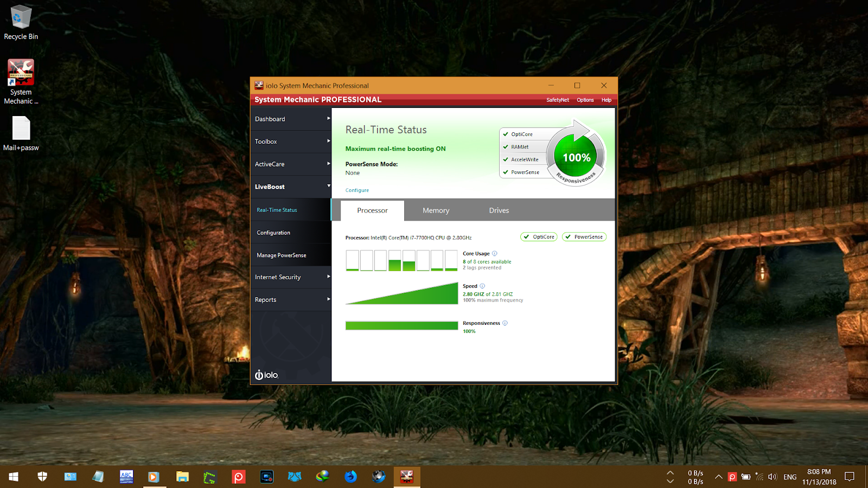Open the clock showing 8:08 PM
The height and width of the screenshot is (488, 868).
pyautogui.click(x=819, y=477)
